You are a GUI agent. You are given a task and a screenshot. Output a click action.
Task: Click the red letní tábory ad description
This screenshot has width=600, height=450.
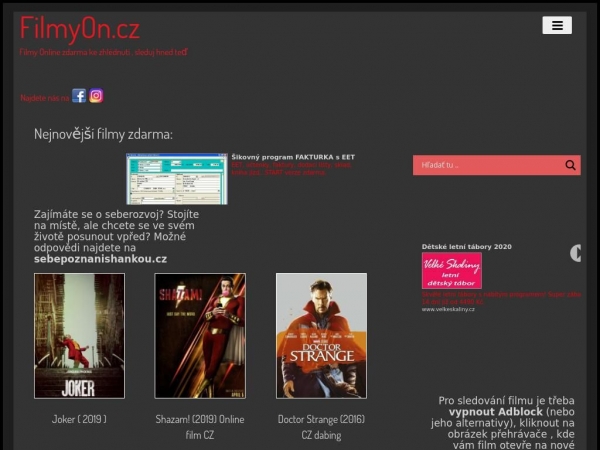[x=501, y=298]
